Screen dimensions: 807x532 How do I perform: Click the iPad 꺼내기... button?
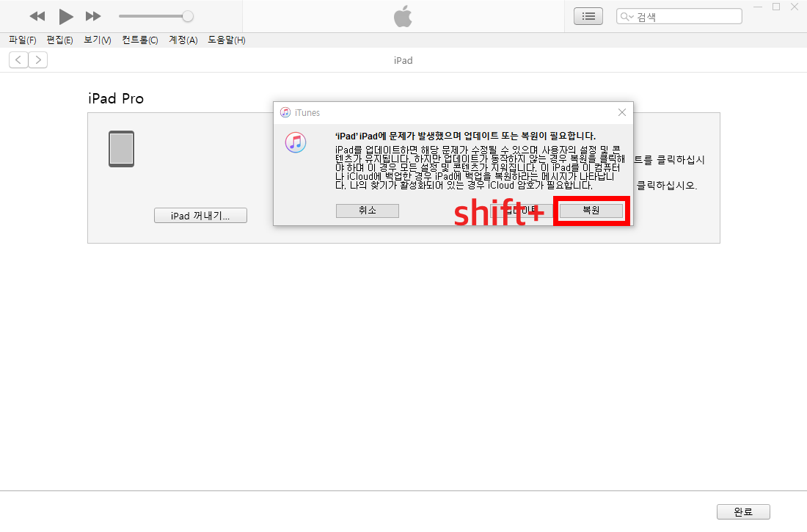[x=201, y=216]
